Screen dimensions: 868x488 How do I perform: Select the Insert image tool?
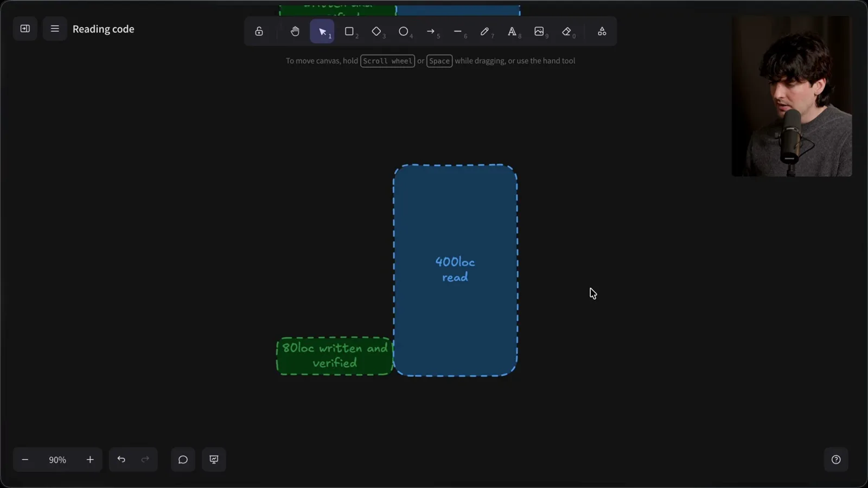click(x=539, y=31)
